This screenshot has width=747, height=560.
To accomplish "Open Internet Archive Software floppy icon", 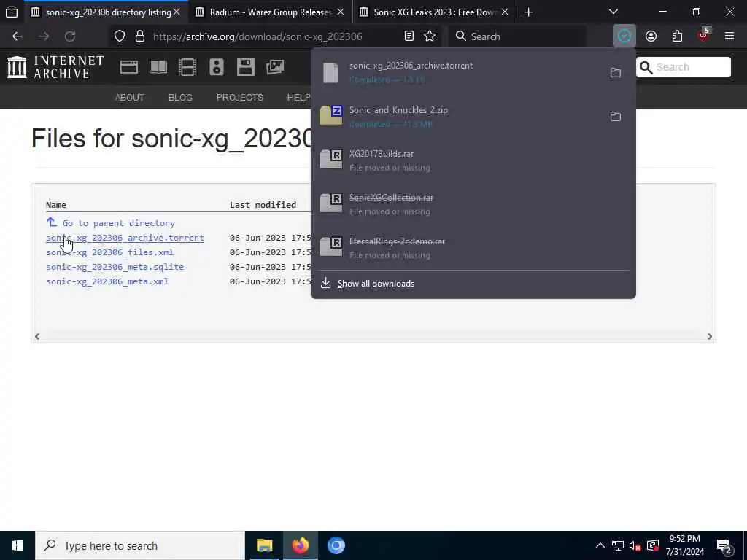I will tap(245, 67).
